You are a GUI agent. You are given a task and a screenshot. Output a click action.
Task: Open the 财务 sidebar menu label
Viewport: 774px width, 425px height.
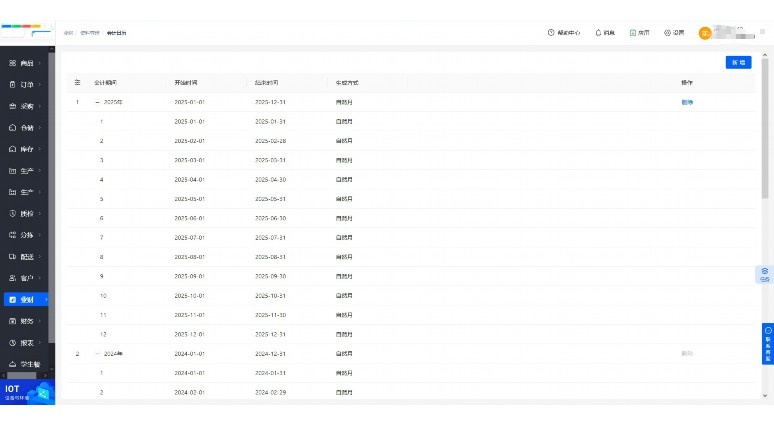27,321
